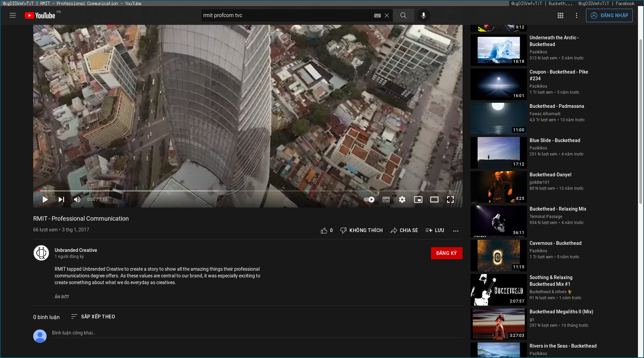
Task: Go to the YouTube home logo
Action: (40, 15)
